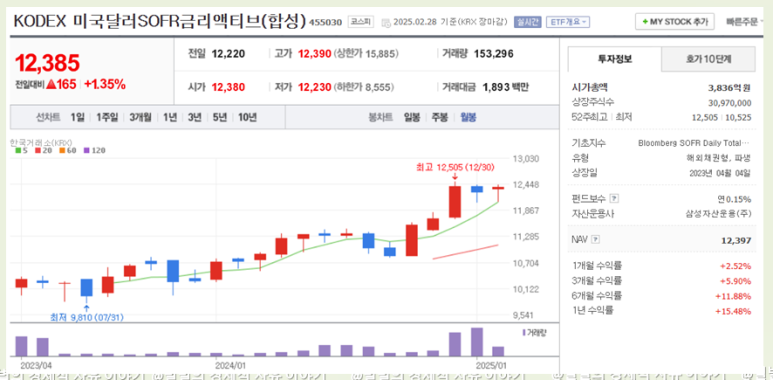Switch to the 호가10단계 tab
Viewport: 773px width, 380px height.
(708, 59)
